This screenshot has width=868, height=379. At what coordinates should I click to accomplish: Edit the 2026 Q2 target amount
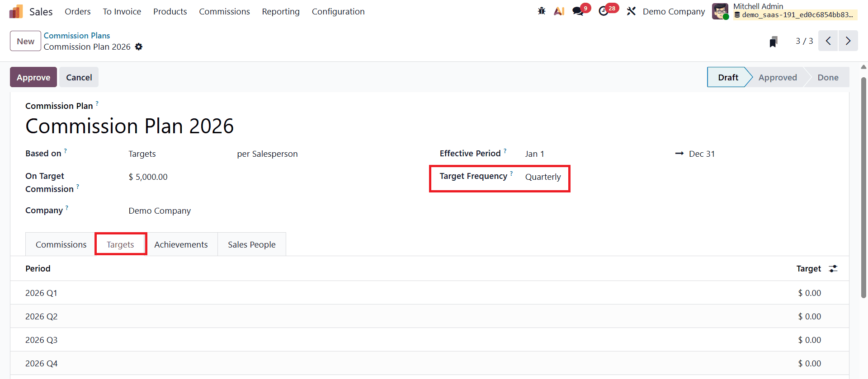click(809, 317)
